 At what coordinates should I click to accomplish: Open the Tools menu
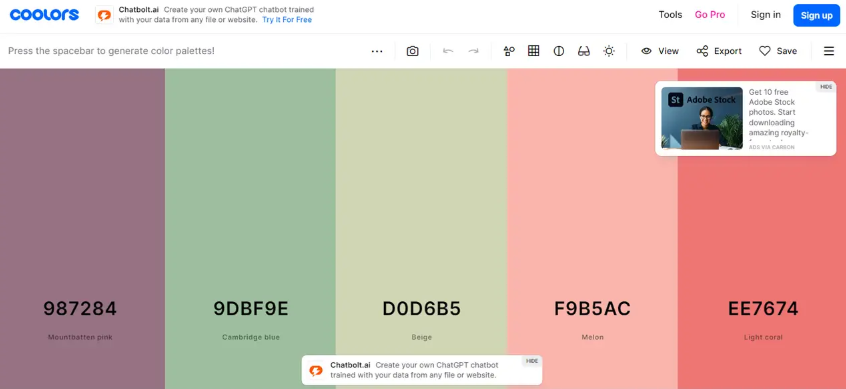coord(670,15)
